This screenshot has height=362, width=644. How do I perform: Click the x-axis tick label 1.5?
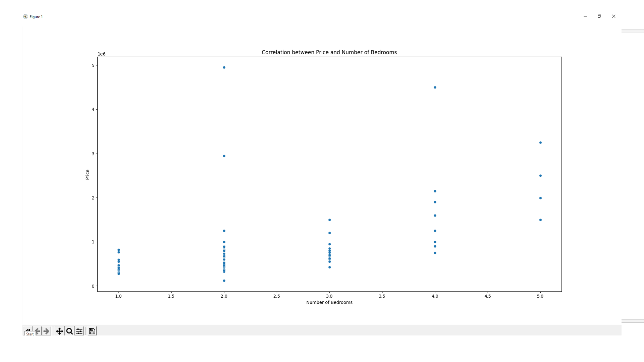point(171,296)
